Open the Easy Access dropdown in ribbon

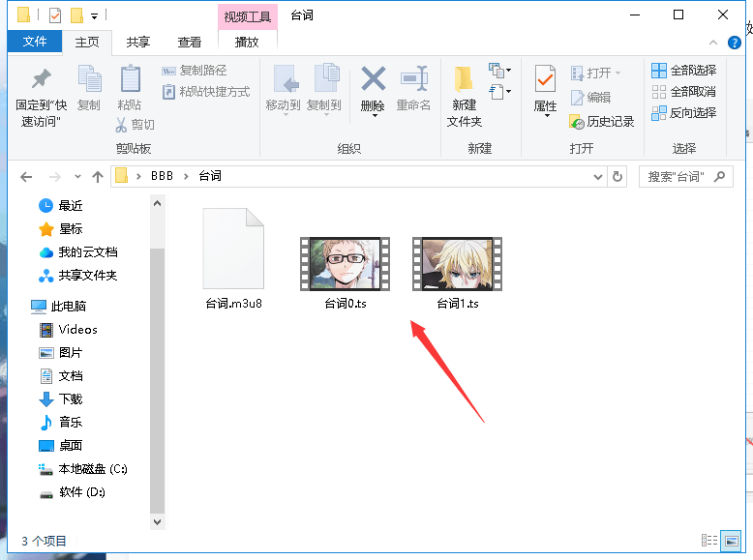[x=500, y=91]
